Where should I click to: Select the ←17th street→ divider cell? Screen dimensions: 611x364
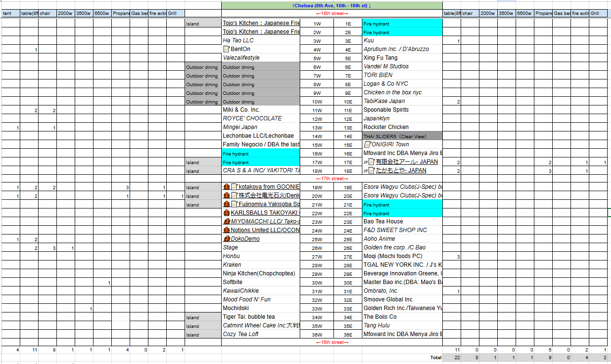click(x=332, y=179)
